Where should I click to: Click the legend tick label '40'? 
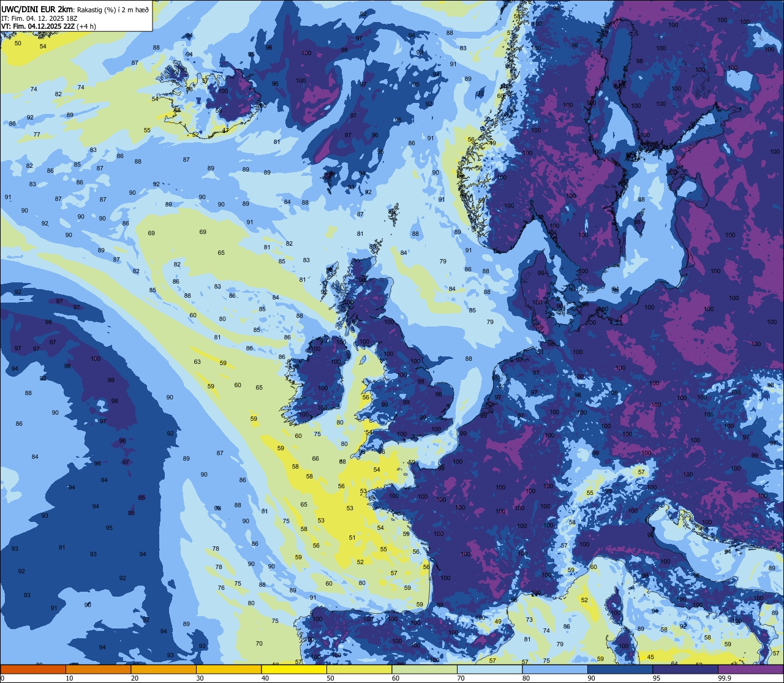265,678
